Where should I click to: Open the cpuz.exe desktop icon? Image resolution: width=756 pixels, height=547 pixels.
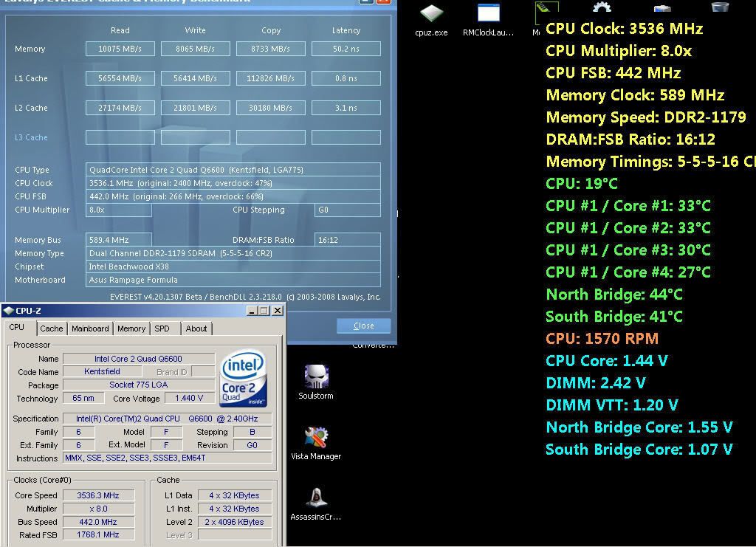[431, 20]
